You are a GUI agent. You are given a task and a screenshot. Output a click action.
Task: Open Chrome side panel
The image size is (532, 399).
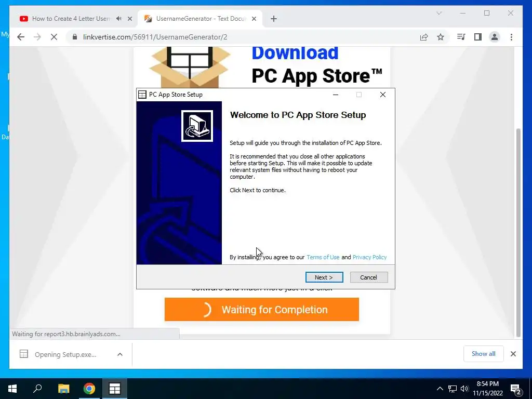click(478, 37)
